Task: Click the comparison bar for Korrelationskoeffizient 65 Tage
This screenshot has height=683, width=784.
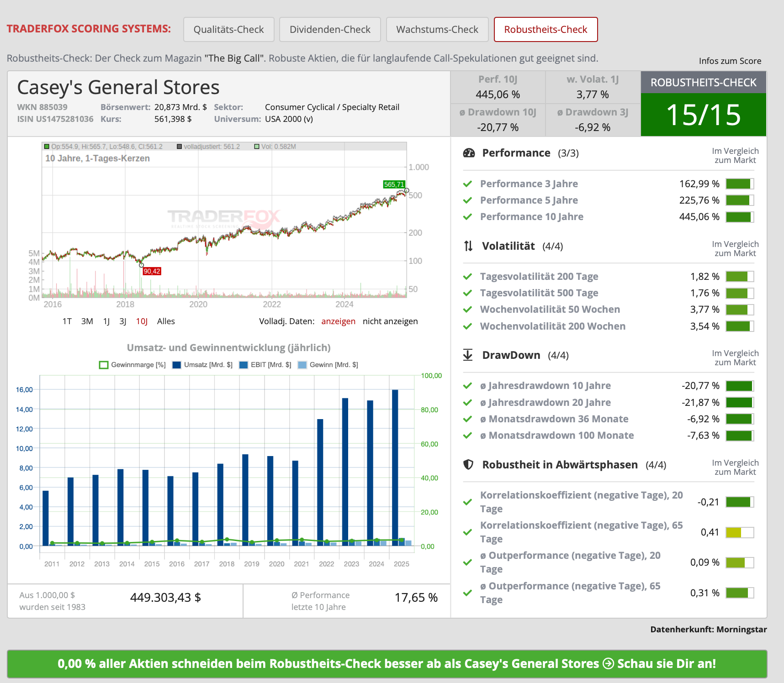Action: (x=740, y=532)
